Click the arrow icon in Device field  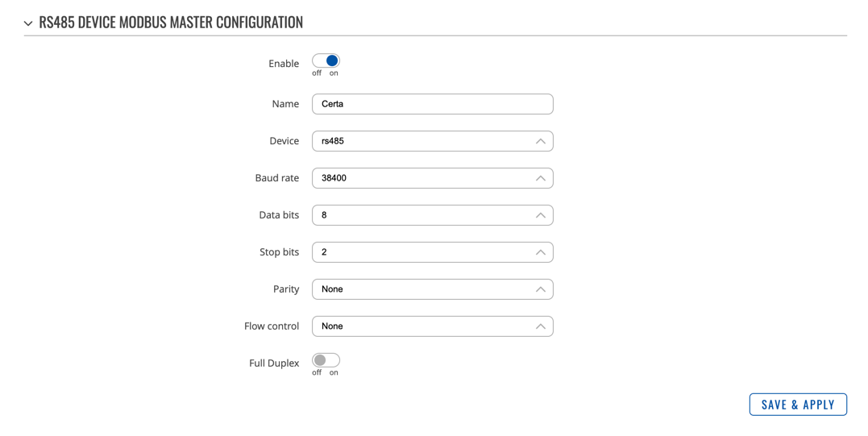pos(540,141)
